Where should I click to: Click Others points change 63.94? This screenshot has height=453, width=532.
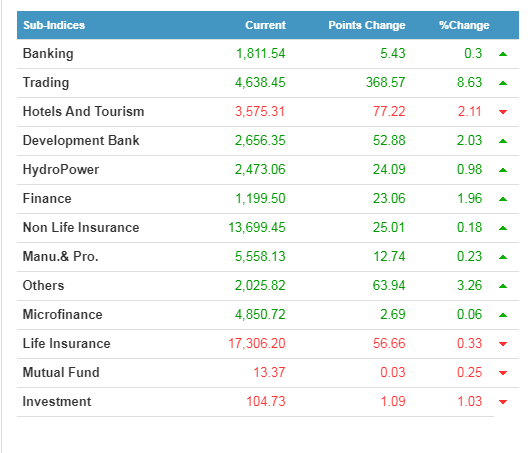coord(389,285)
